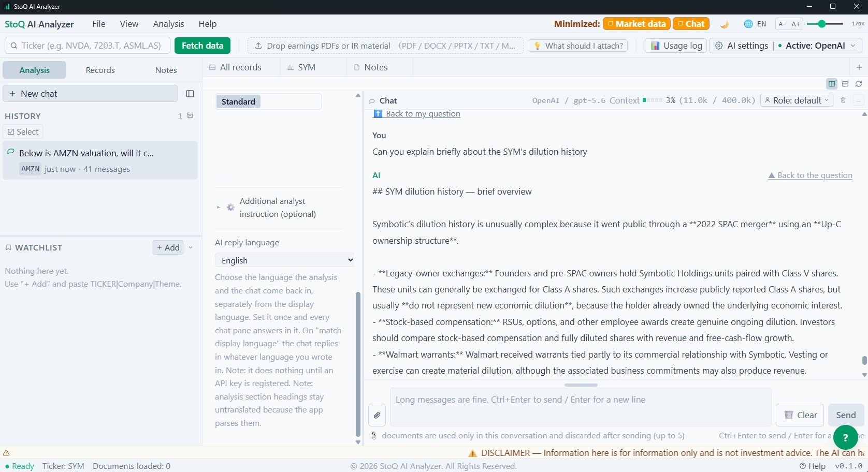
Task: Open the EN language selector
Action: coord(761,24)
